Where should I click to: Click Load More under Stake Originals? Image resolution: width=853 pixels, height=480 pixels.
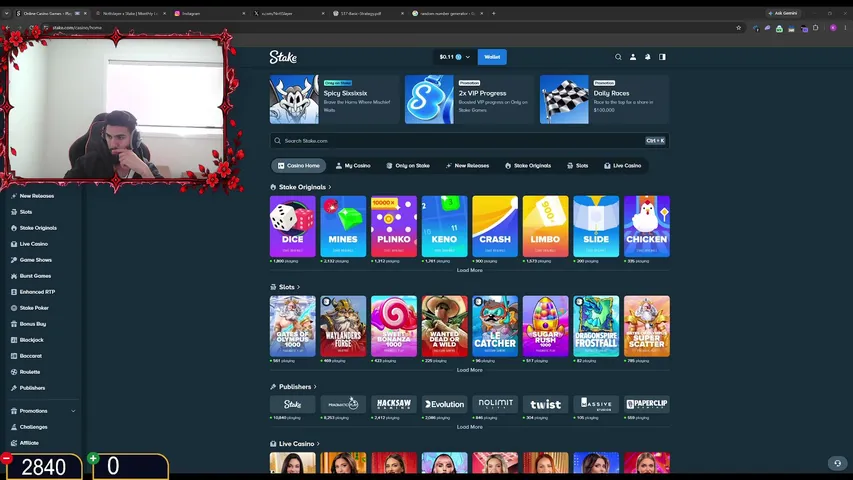tap(469, 270)
